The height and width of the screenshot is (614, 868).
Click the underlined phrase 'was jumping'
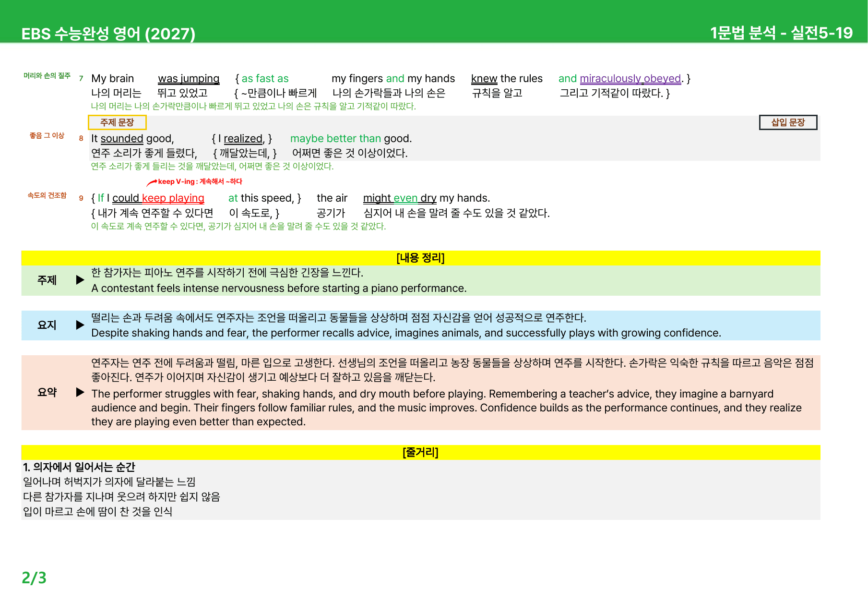pos(189,79)
